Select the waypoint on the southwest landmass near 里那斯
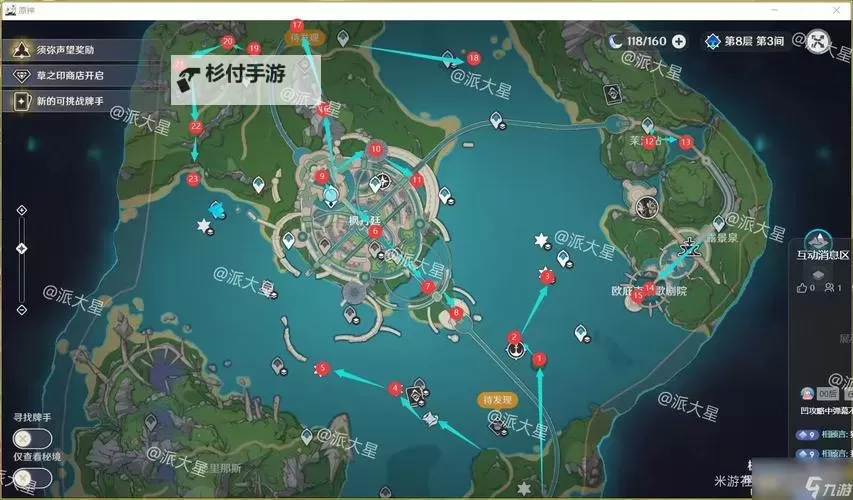This screenshot has height=500, width=853. (x=307, y=436)
